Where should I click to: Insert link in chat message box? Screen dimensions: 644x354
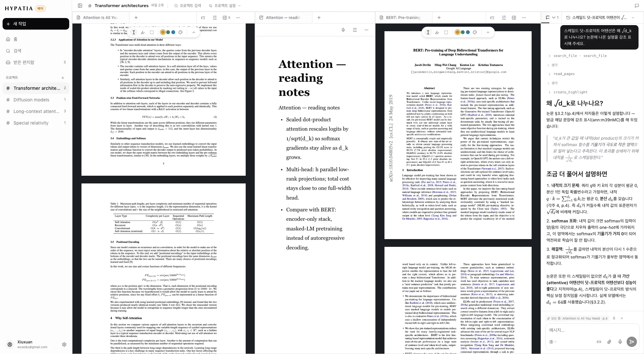tap(599, 342)
